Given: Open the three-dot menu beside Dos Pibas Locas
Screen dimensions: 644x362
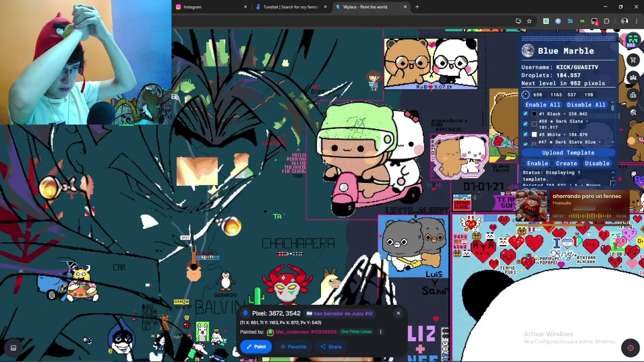Looking at the screenshot, I should point(380,332).
